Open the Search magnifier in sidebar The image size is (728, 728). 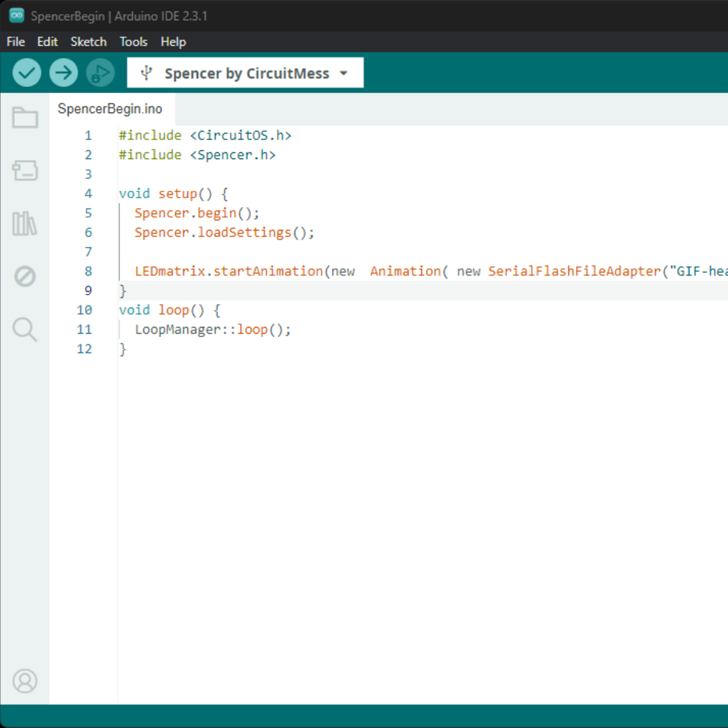pos(25,330)
